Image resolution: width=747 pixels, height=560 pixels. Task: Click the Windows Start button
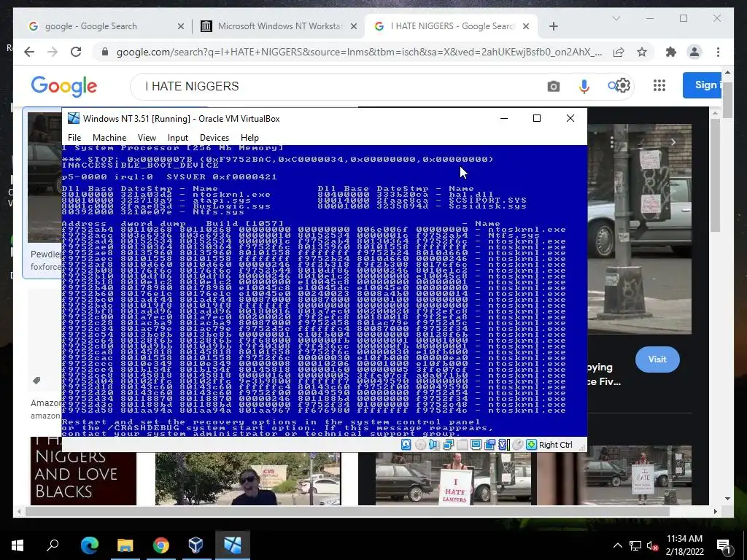point(18,545)
